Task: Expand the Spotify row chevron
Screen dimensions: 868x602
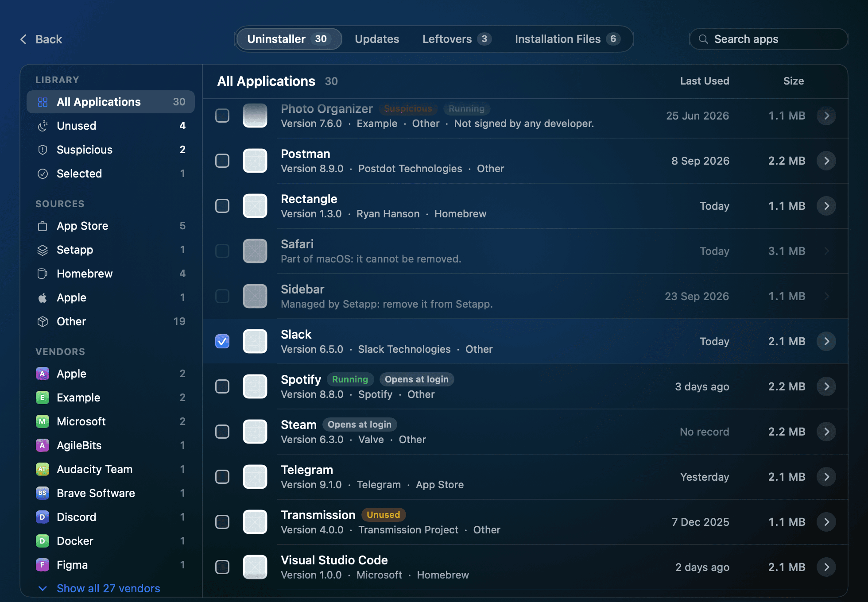Action: point(826,386)
